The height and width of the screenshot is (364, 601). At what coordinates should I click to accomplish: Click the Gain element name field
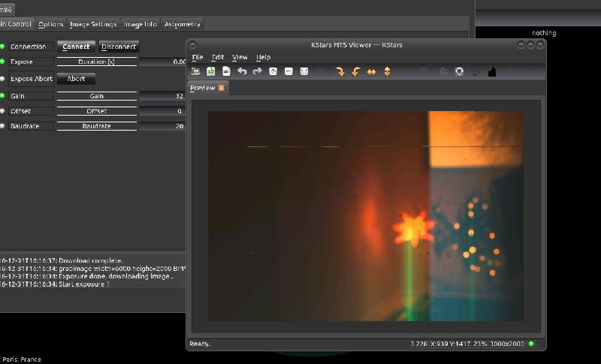pyautogui.click(x=97, y=96)
